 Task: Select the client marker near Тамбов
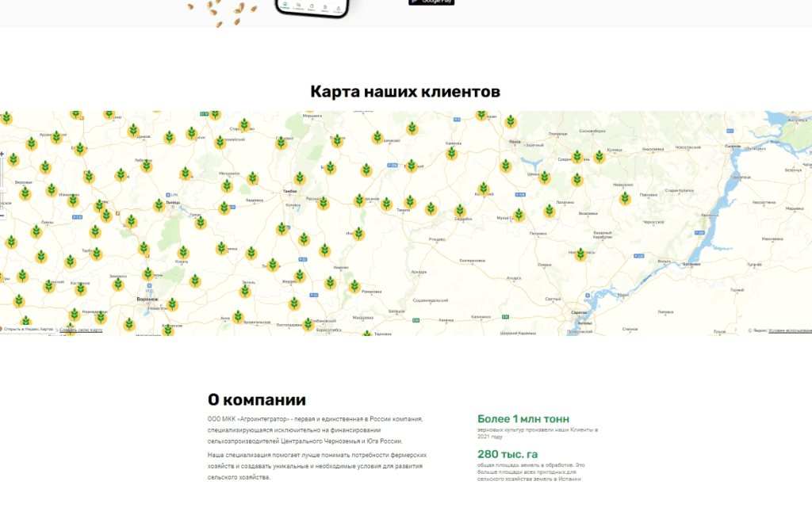coord(300,179)
